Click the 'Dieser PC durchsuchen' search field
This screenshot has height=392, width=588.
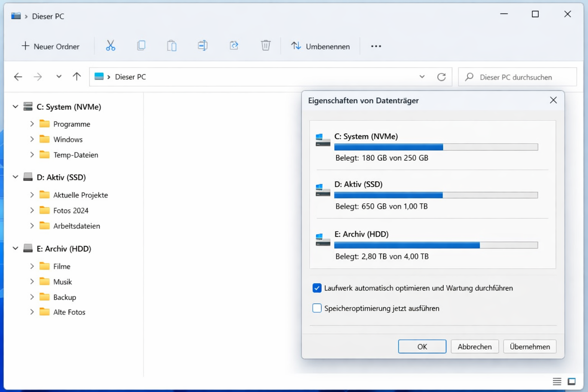point(517,77)
